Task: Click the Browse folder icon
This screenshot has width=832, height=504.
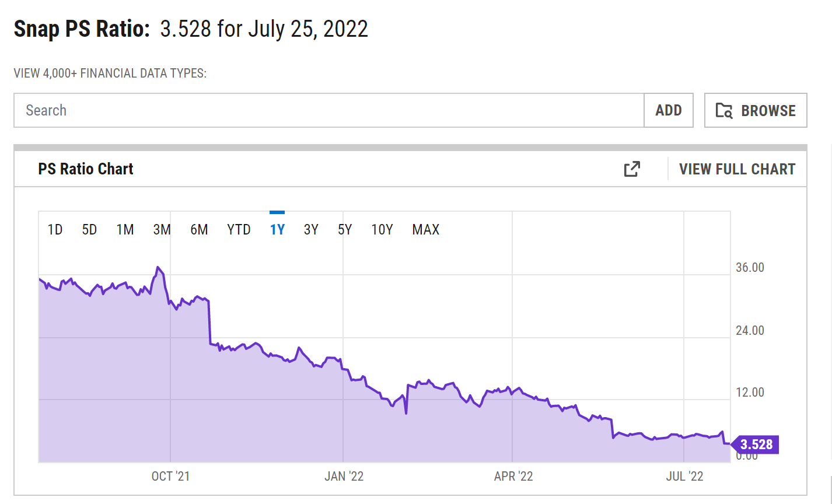Action: point(724,111)
